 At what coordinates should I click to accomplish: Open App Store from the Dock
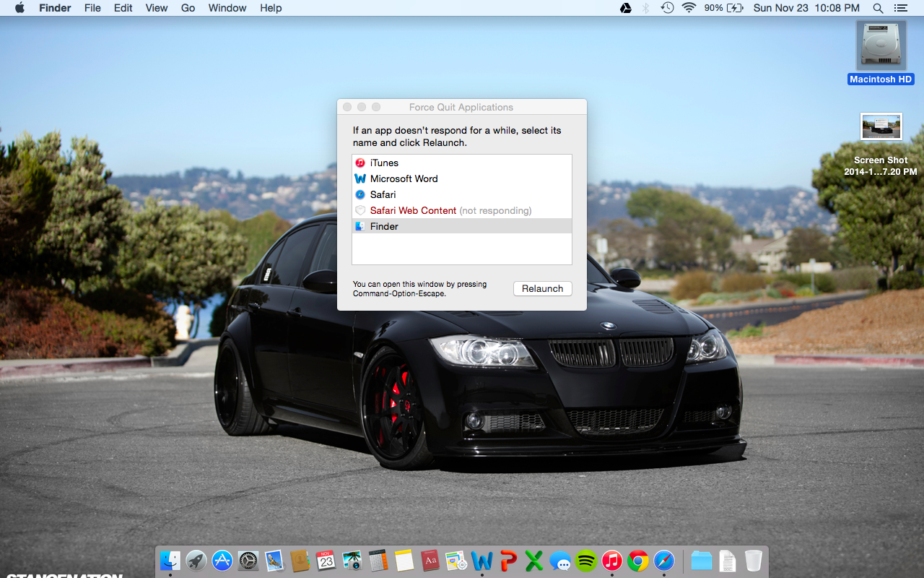pos(222,560)
